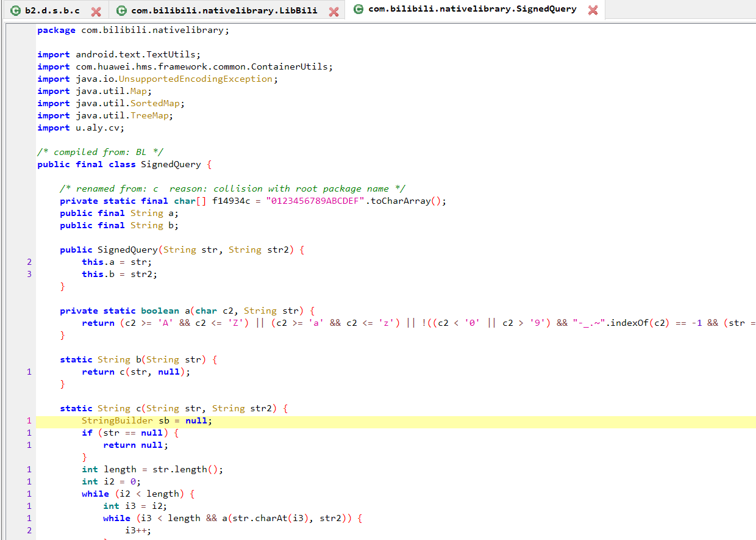Click the 'static String b(String str)' method signature
756x540 pixels.
point(138,359)
